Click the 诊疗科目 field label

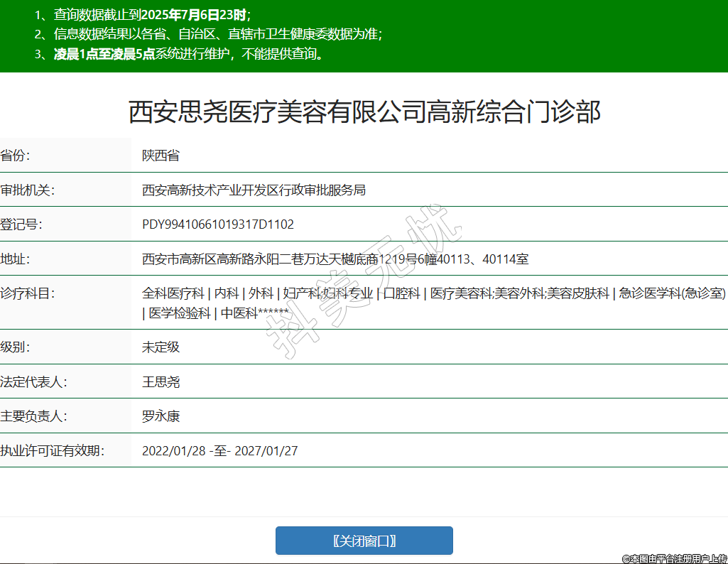pos(28,293)
